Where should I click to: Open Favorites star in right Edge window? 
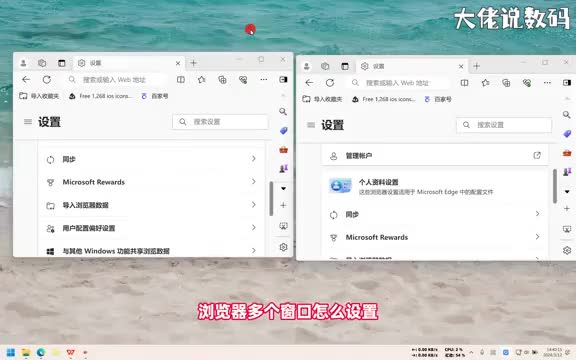[x=485, y=83]
